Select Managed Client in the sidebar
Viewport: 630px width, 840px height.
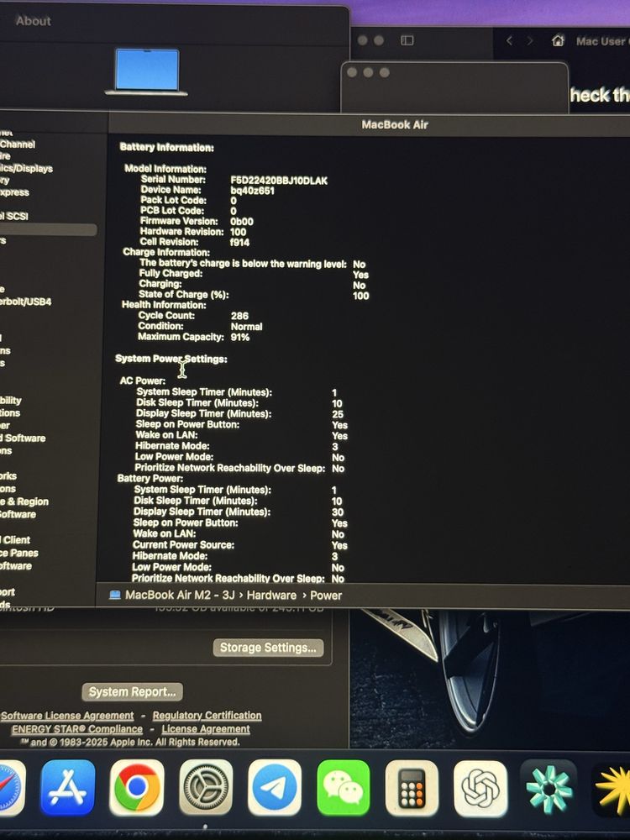(x=15, y=540)
